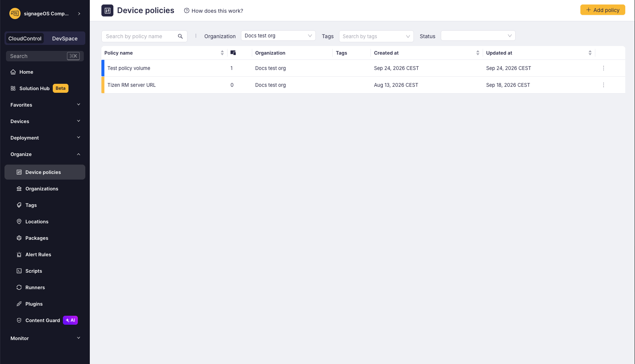Image resolution: width=635 pixels, height=364 pixels.
Task: Switch to CloudControl tab
Action: [x=25, y=38]
